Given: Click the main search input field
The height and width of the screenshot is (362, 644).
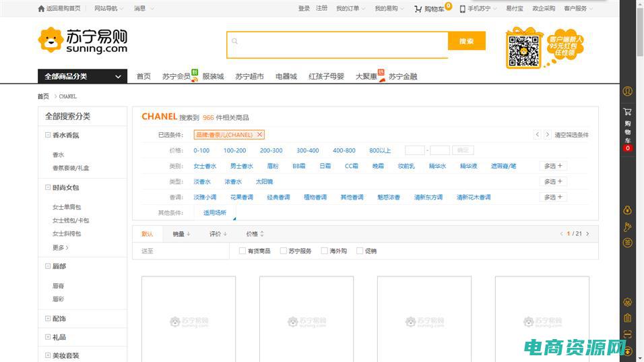Looking at the screenshot, I should point(337,44).
